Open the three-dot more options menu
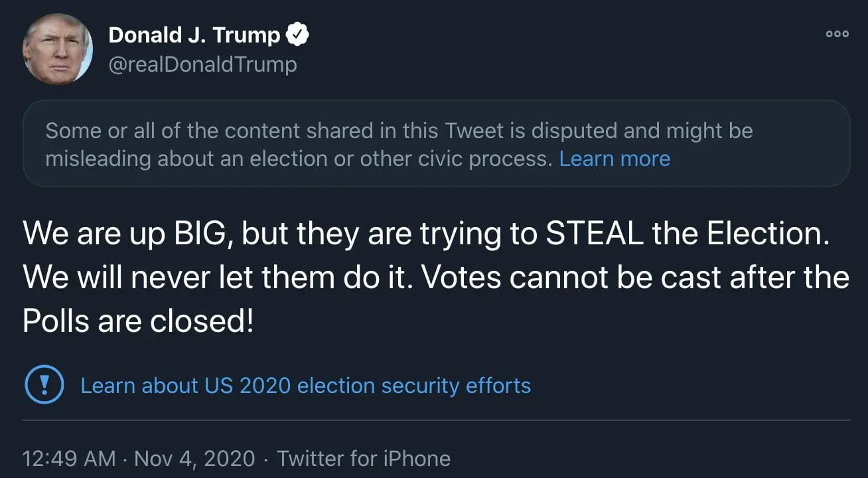 pyautogui.click(x=837, y=35)
